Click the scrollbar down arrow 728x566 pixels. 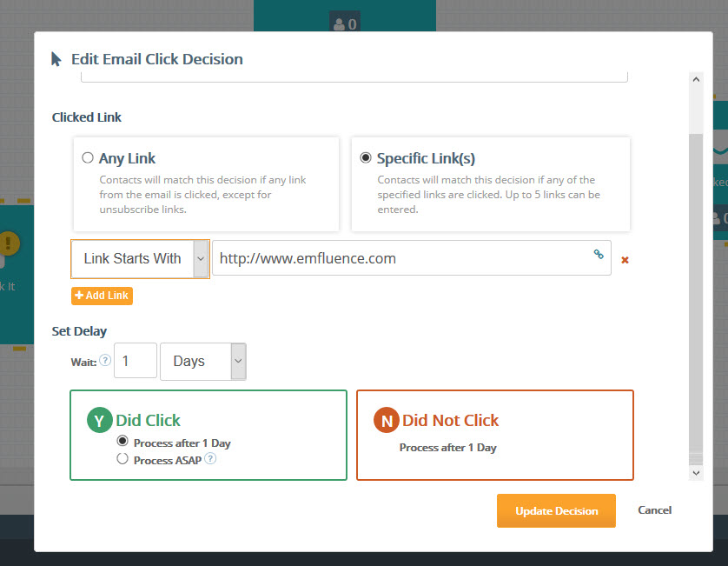696,473
